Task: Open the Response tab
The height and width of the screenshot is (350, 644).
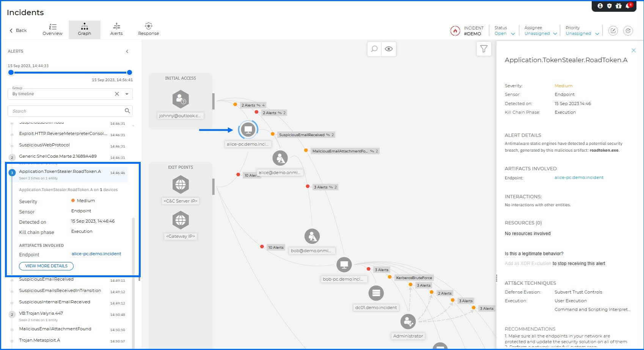Action: click(148, 29)
